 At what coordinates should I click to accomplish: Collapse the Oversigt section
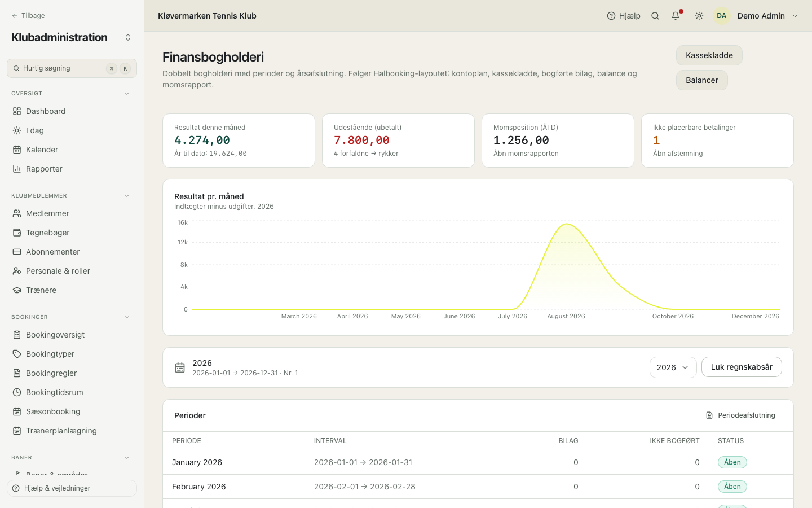tap(127, 94)
